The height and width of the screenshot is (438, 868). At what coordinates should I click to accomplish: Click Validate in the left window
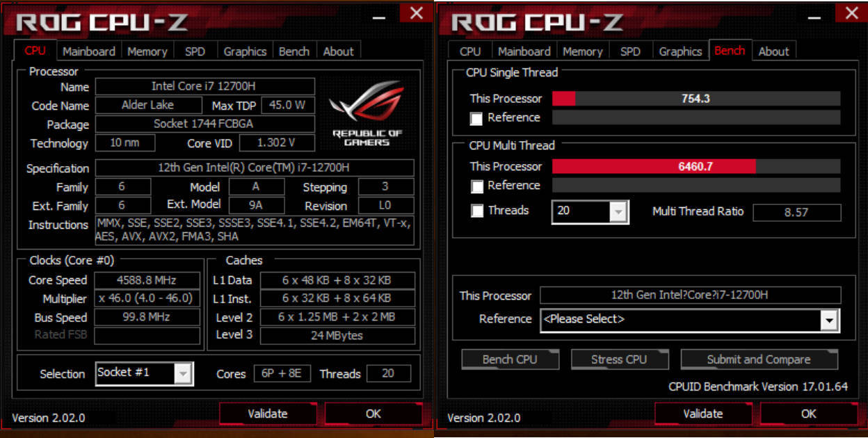pos(268,414)
